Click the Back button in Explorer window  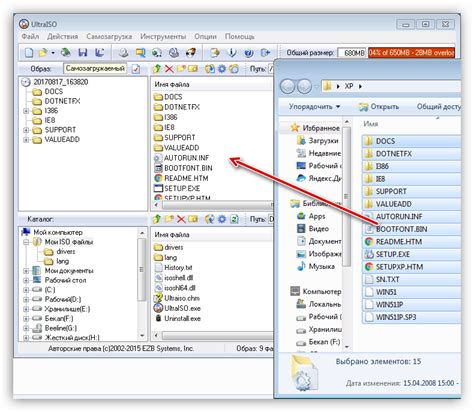coord(287,86)
